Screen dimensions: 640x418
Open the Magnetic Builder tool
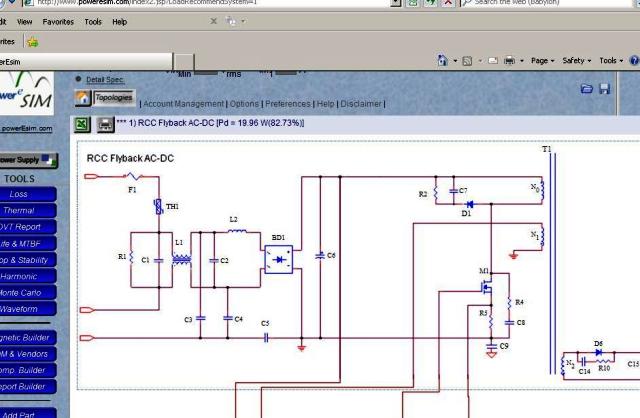click(28, 338)
